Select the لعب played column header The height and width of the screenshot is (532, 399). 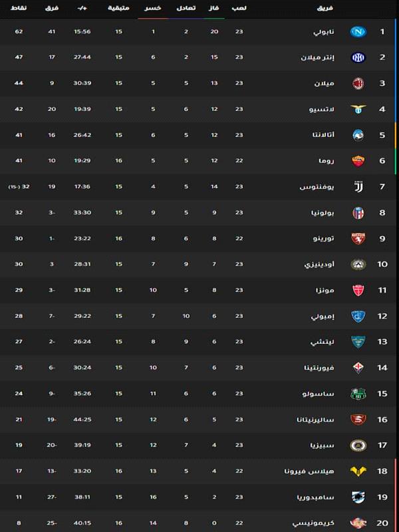tap(239, 8)
